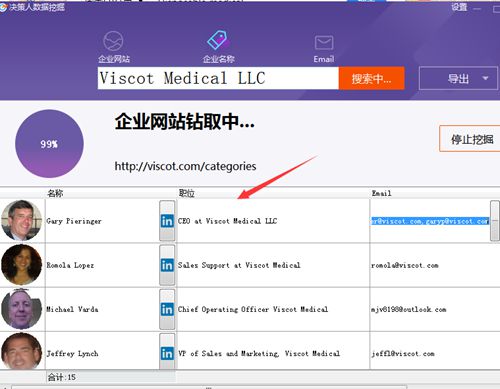
Task: Open Jeffrey Lynch's LinkedIn icon
Action: 167,354
